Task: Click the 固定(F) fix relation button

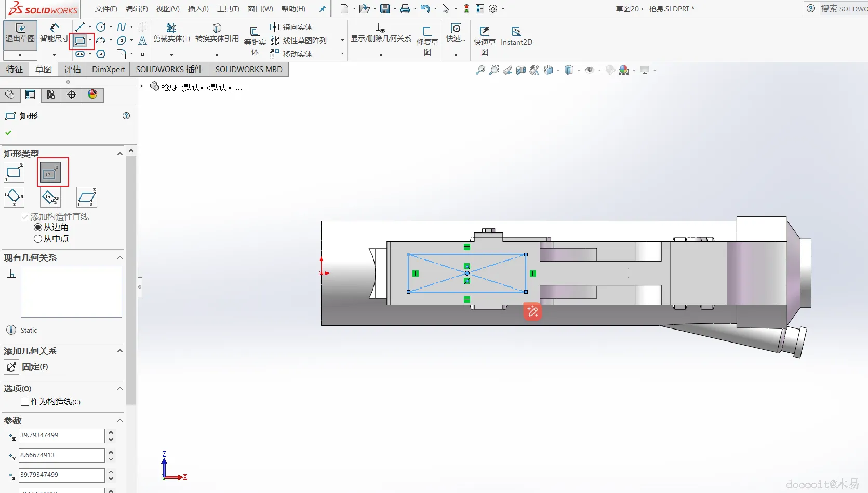Action: coord(12,367)
